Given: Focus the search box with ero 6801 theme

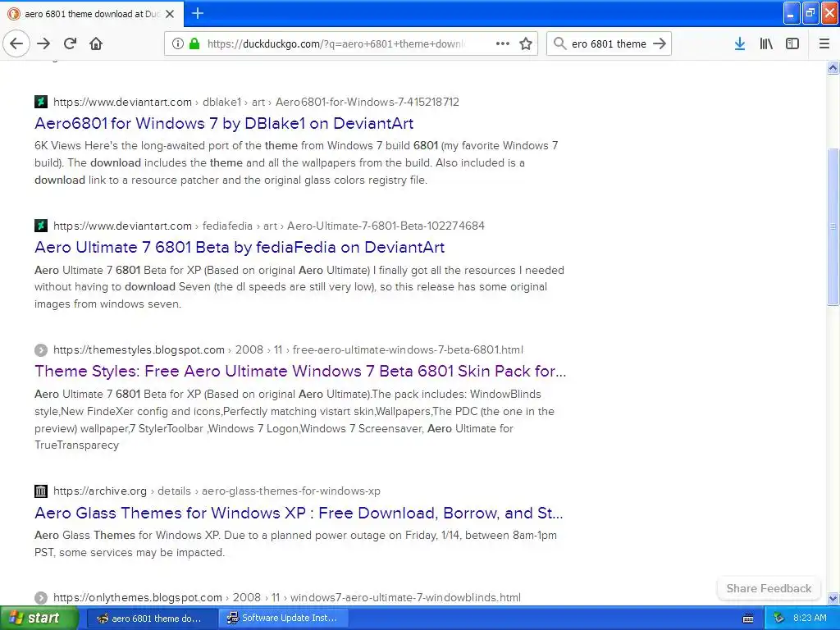Looking at the screenshot, I should [x=609, y=44].
